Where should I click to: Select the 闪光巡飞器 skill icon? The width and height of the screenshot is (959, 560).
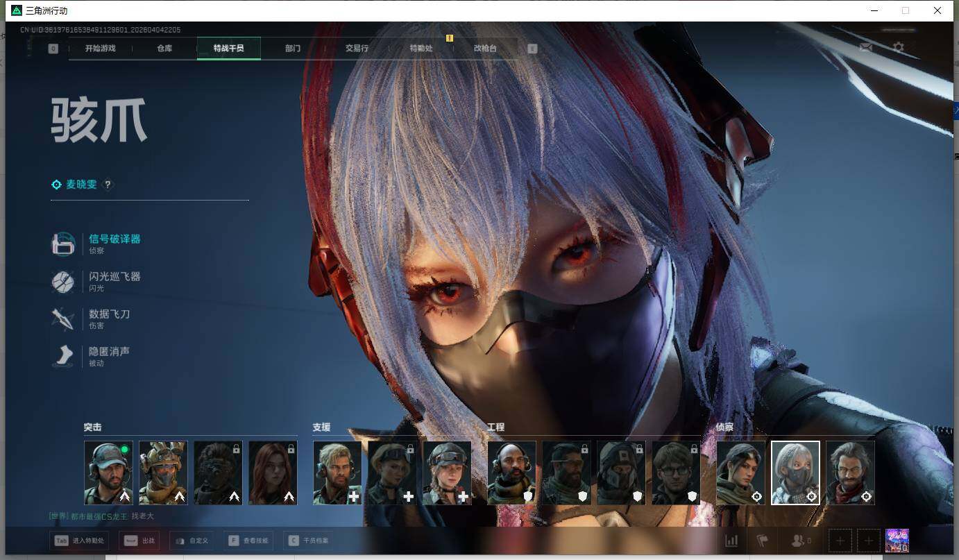click(63, 281)
